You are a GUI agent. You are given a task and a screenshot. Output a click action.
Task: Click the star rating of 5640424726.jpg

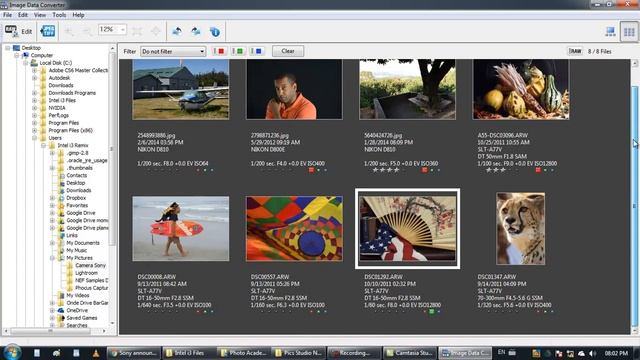pyautogui.click(x=386, y=170)
